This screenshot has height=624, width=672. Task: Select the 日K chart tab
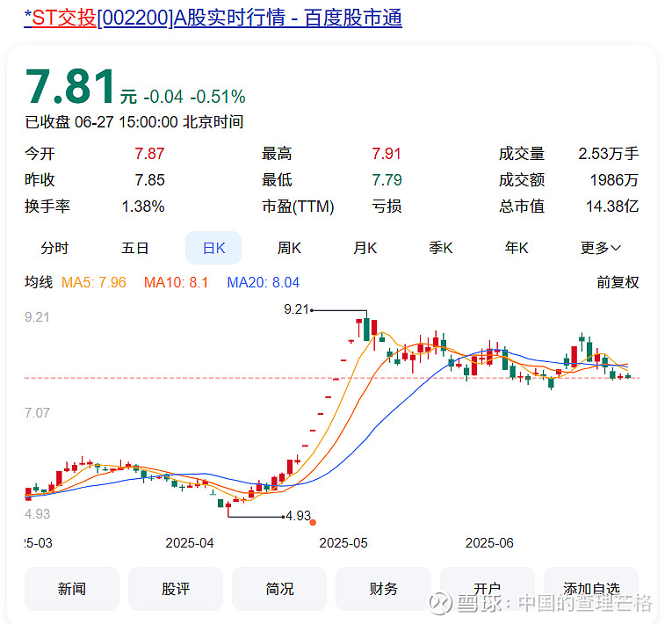213,248
